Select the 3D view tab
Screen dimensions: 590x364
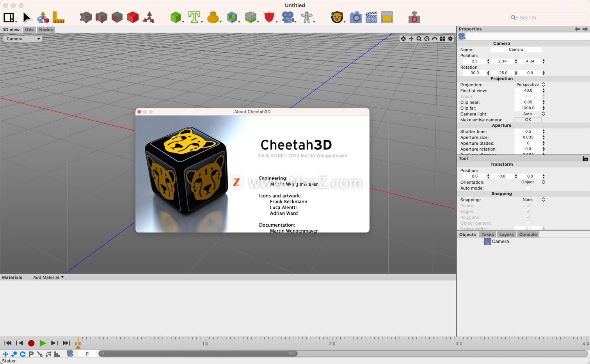pos(11,30)
